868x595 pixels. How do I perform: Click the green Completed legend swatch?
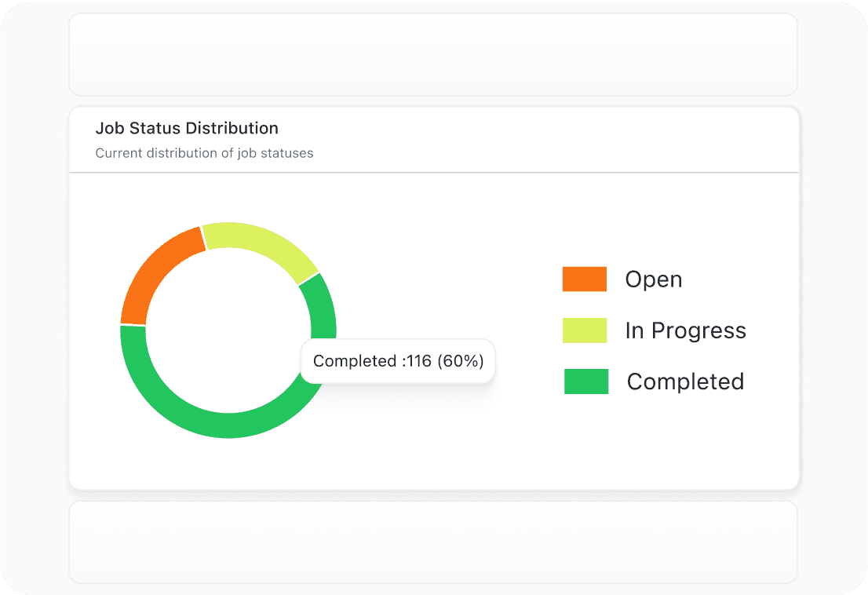tap(585, 381)
